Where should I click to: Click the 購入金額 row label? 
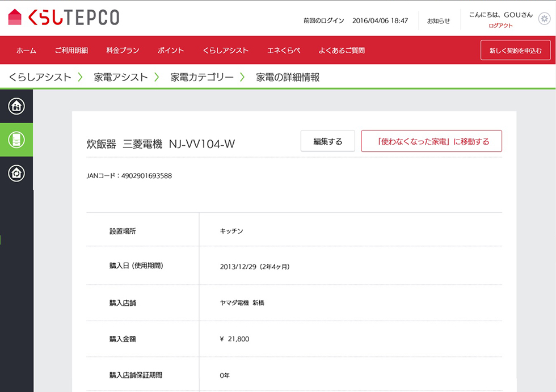[123, 339]
